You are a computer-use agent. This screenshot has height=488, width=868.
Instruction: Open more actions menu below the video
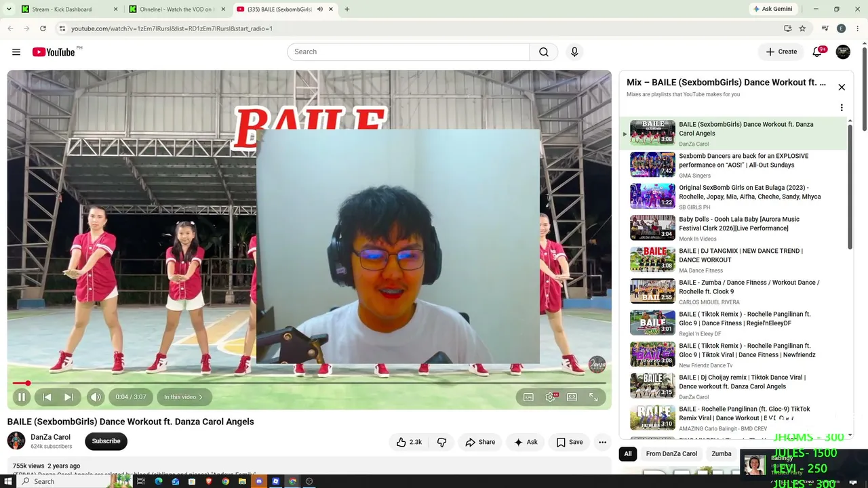(x=602, y=442)
